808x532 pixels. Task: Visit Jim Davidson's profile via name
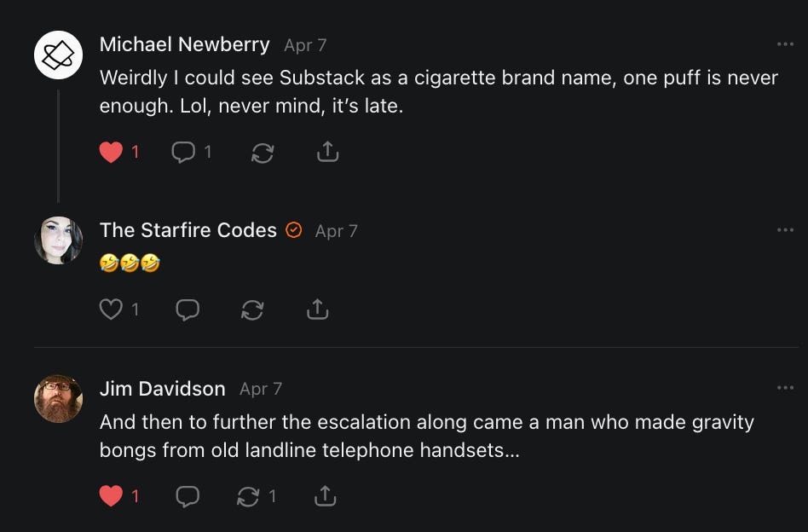click(x=162, y=389)
